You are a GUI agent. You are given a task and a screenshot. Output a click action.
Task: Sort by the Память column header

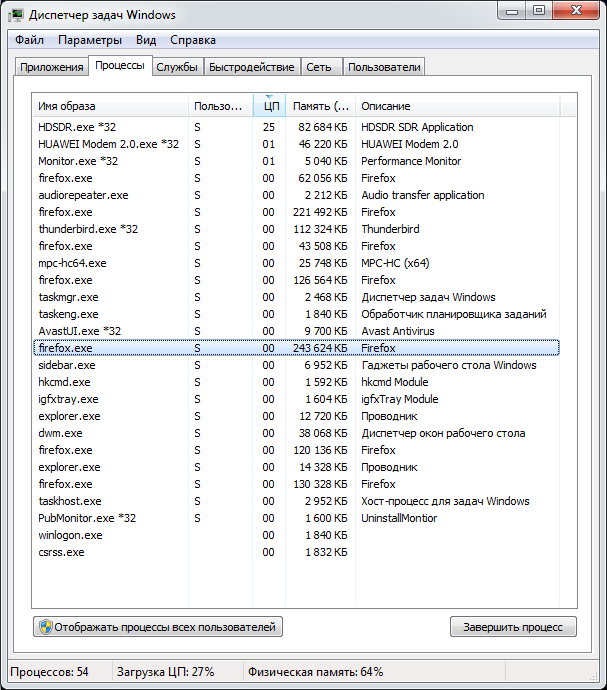(320, 106)
